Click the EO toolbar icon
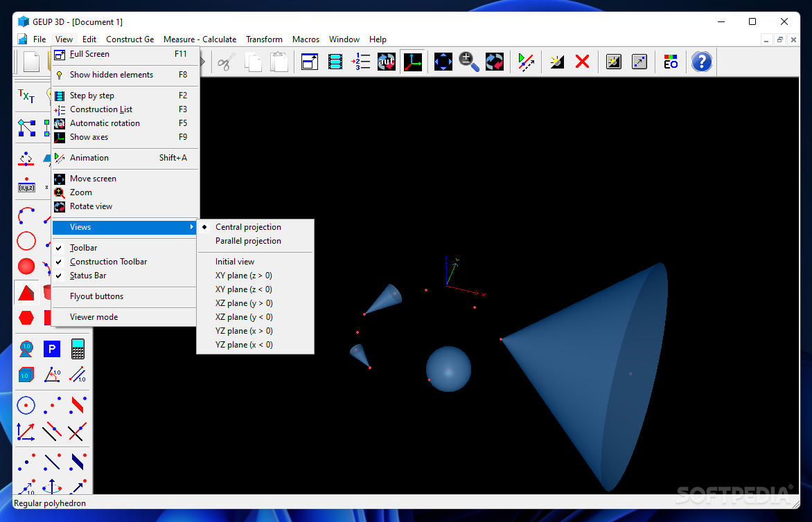Viewport: 812px width, 522px height. point(671,62)
